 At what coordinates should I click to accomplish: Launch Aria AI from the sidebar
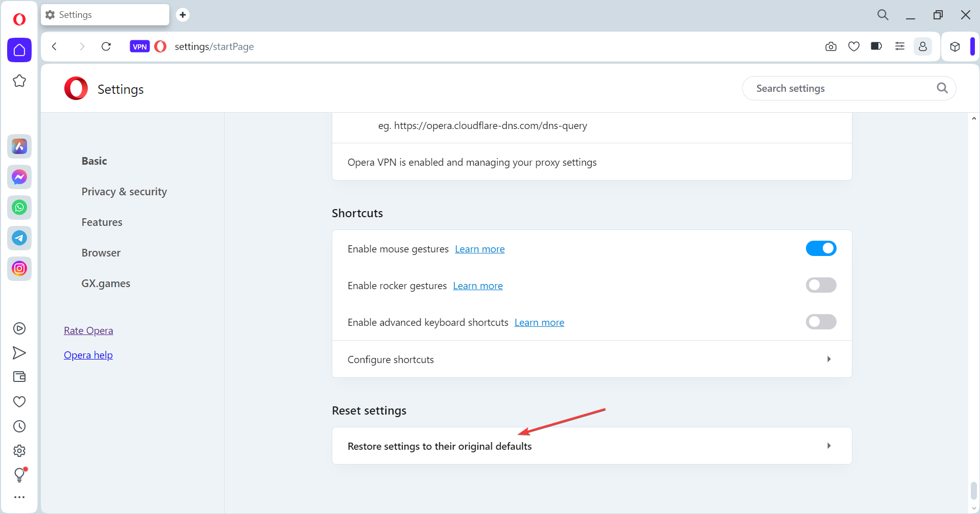point(19,146)
